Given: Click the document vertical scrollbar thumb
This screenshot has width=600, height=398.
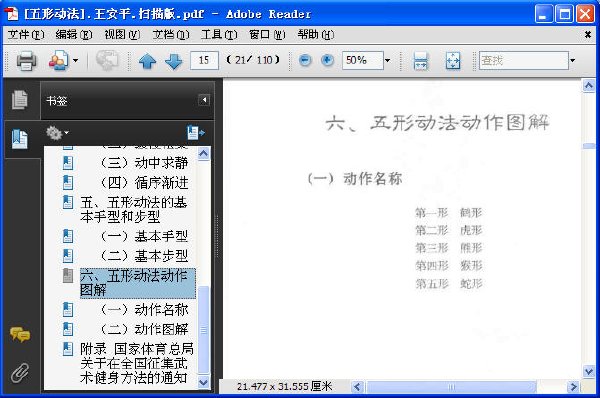Looking at the screenshot, I should click(x=589, y=146).
